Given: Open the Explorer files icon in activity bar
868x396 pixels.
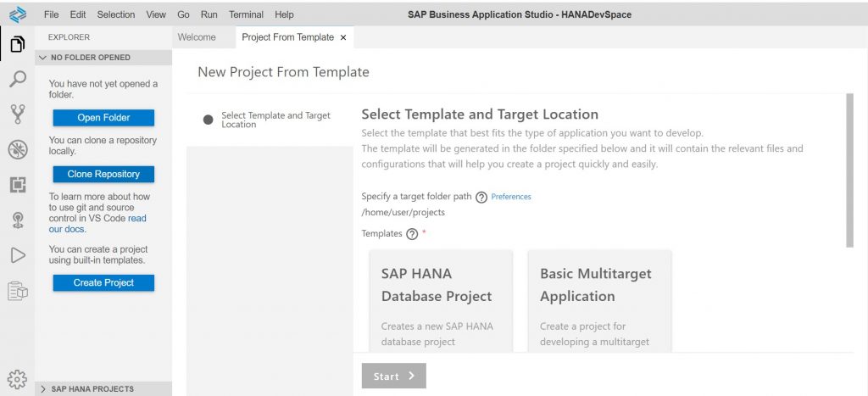Looking at the screenshot, I should pos(18,44).
